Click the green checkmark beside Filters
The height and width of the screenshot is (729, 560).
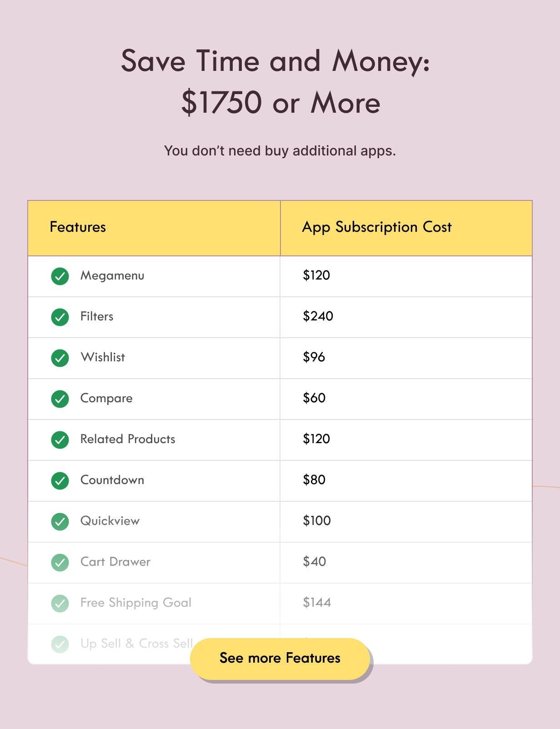[x=60, y=317]
